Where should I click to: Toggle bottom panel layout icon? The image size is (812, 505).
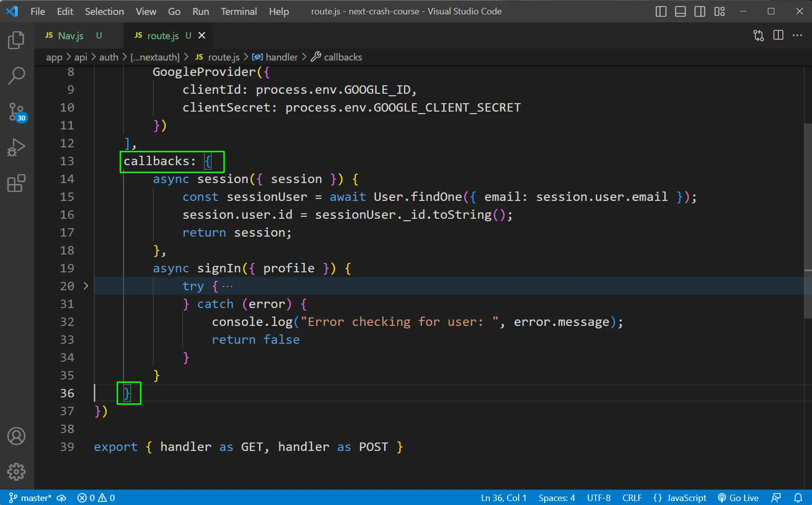[x=680, y=11]
